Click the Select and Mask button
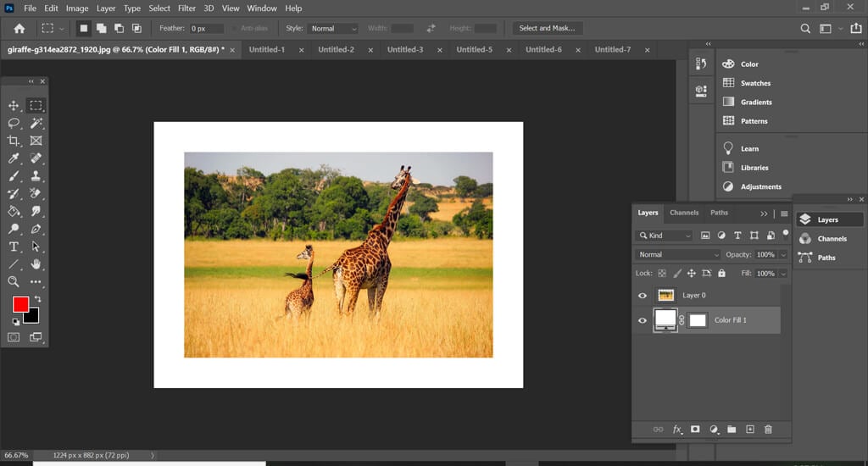868x466 pixels. click(x=547, y=28)
